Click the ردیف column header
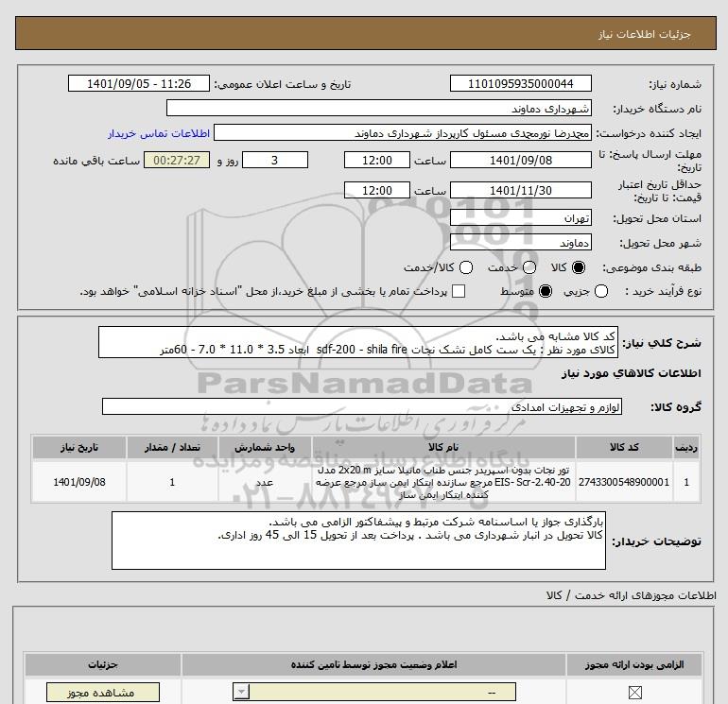This screenshot has height=704, width=728. 686,447
